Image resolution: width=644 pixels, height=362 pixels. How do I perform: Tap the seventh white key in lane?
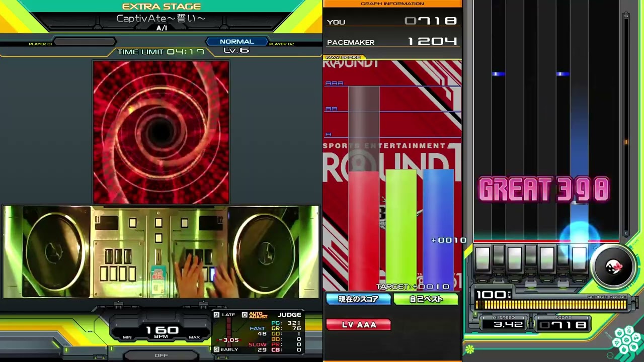point(579,258)
